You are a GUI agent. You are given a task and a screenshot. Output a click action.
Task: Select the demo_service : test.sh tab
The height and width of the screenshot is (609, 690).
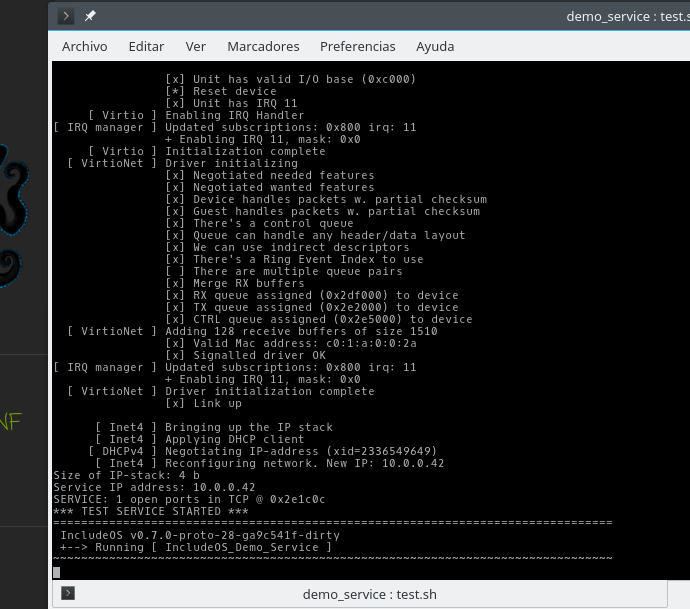(369, 594)
